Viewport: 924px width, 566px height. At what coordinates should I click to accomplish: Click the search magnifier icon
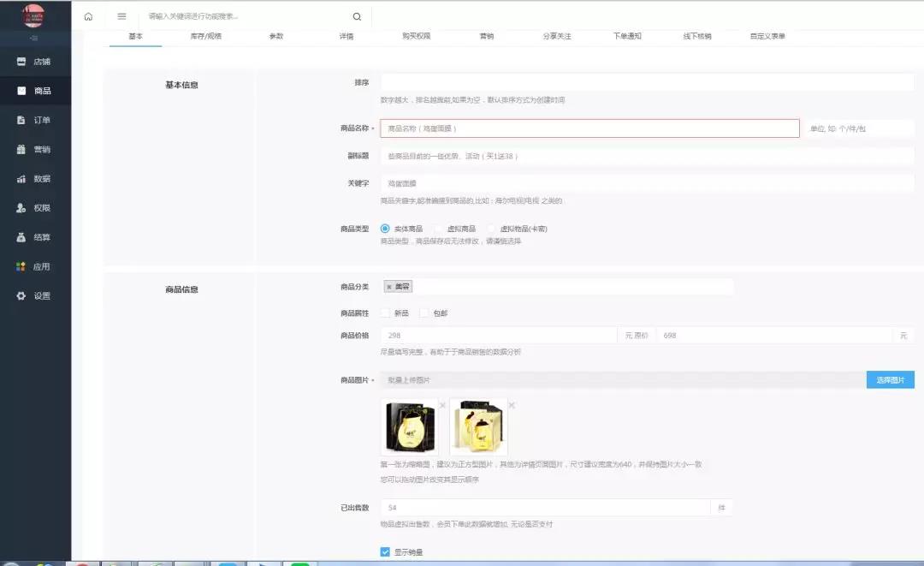pyautogui.click(x=357, y=16)
